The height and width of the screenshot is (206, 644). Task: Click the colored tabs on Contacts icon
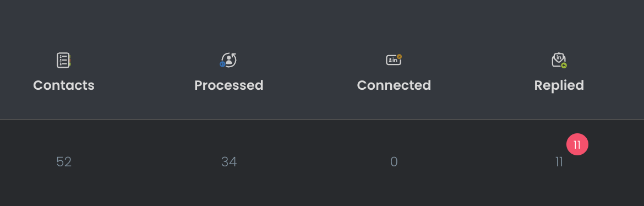70,61
